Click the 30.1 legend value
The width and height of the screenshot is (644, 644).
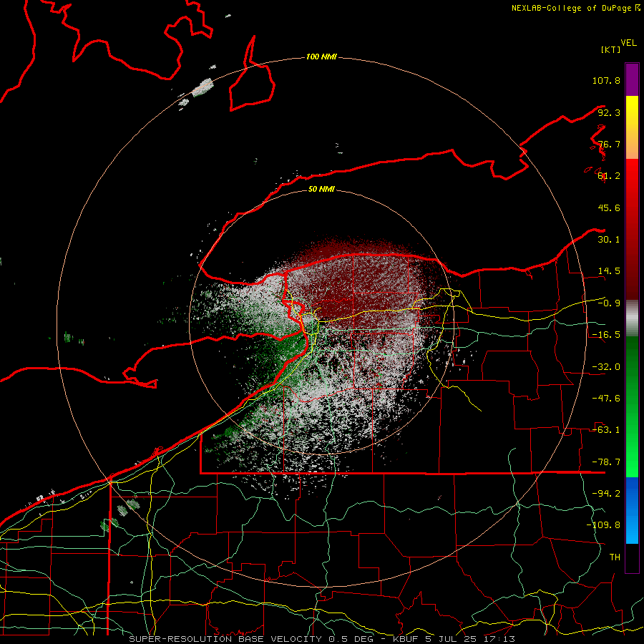[609, 240]
